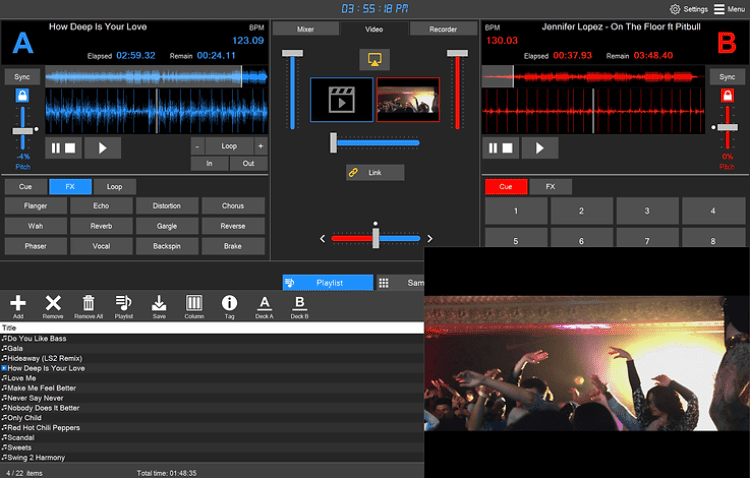Click the Remove track X icon
This screenshot has width=750, height=478.
(x=54, y=303)
